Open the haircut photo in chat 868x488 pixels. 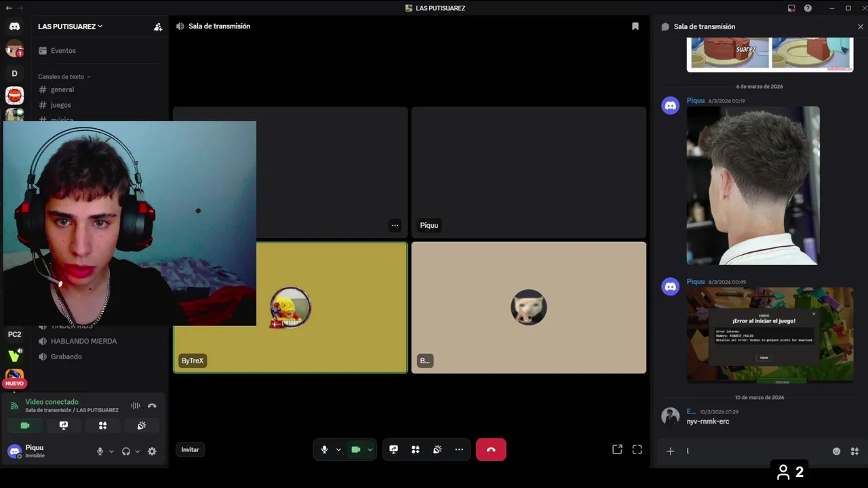[753, 186]
